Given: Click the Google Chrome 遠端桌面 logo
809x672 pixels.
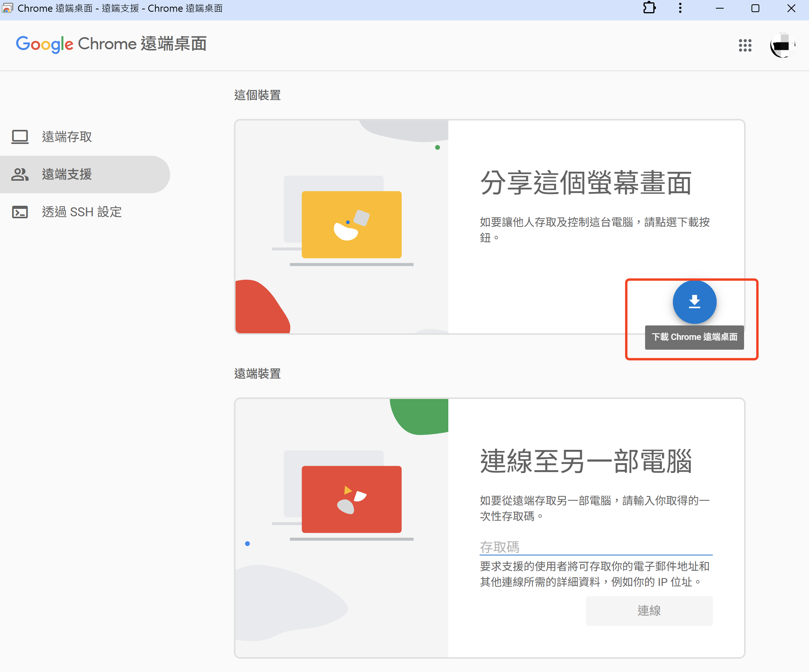Looking at the screenshot, I should tap(111, 44).
